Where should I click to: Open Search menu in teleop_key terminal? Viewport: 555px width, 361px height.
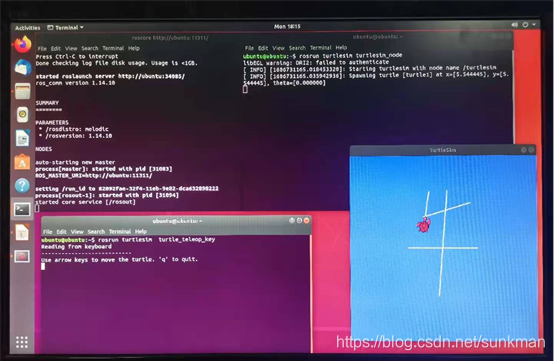point(96,232)
